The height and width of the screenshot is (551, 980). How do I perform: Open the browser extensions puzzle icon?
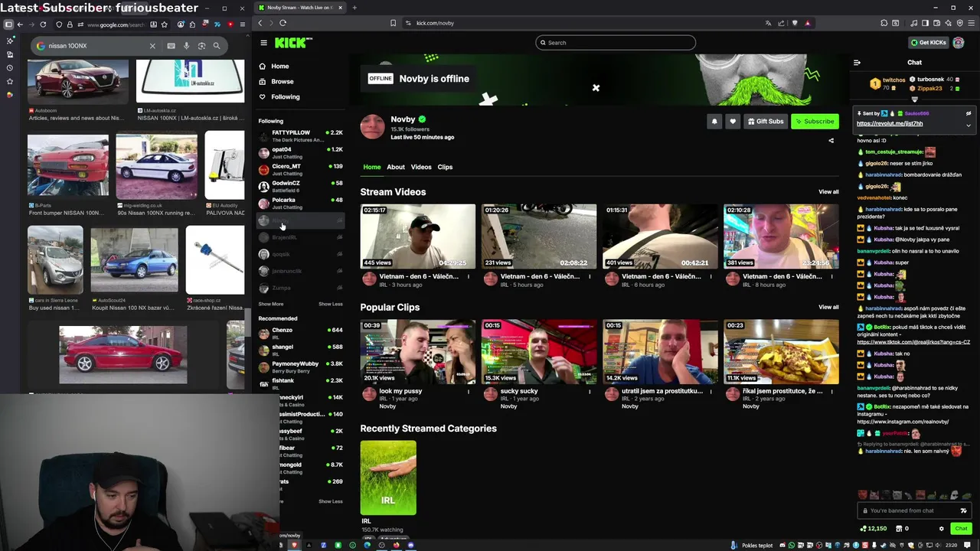(884, 23)
